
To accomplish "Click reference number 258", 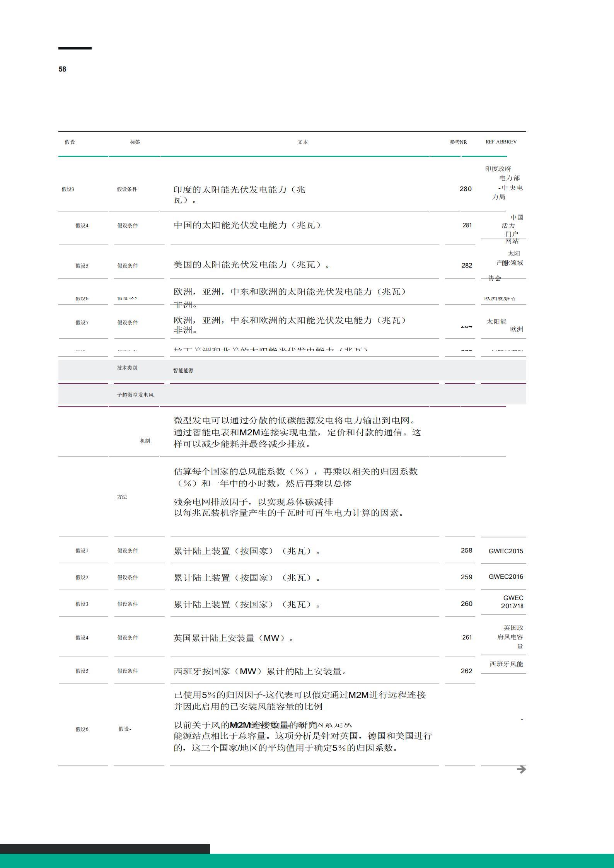I will click(467, 550).
